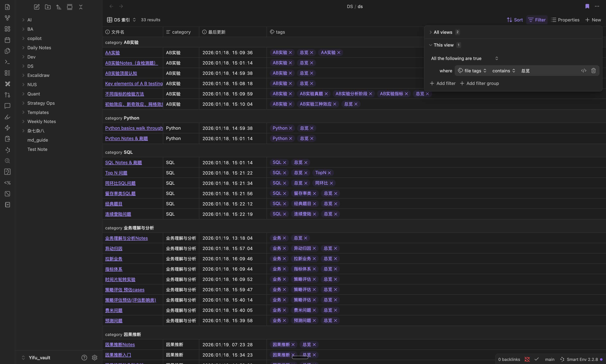The width and height of the screenshot is (606, 364).
Task: Click the new folder icon
Action: (48, 7)
